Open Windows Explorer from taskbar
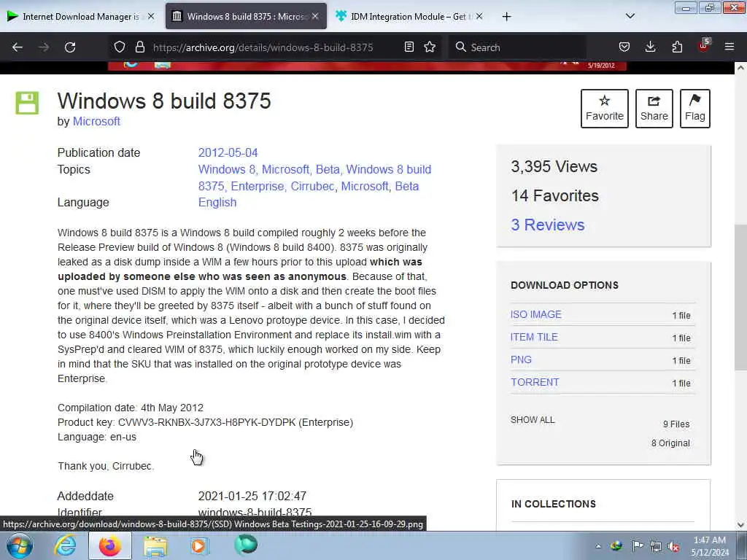Image resolution: width=747 pixels, height=560 pixels. (x=155, y=545)
